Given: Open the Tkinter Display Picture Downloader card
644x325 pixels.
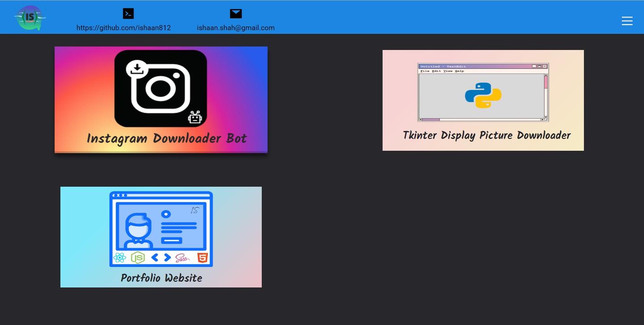Looking at the screenshot, I should pos(483,100).
